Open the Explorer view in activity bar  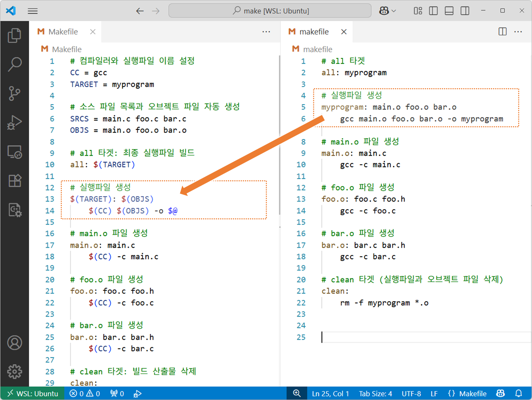coord(15,35)
